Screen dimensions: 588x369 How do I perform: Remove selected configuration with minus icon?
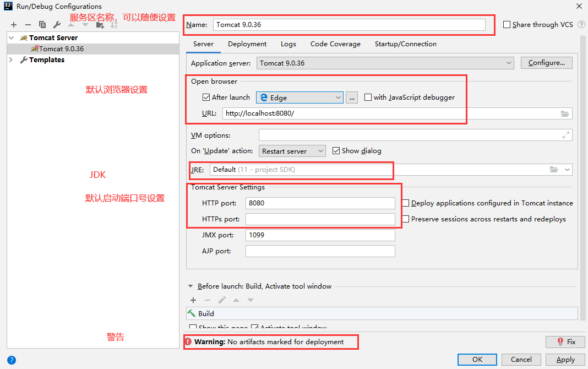click(x=28, y=25)
